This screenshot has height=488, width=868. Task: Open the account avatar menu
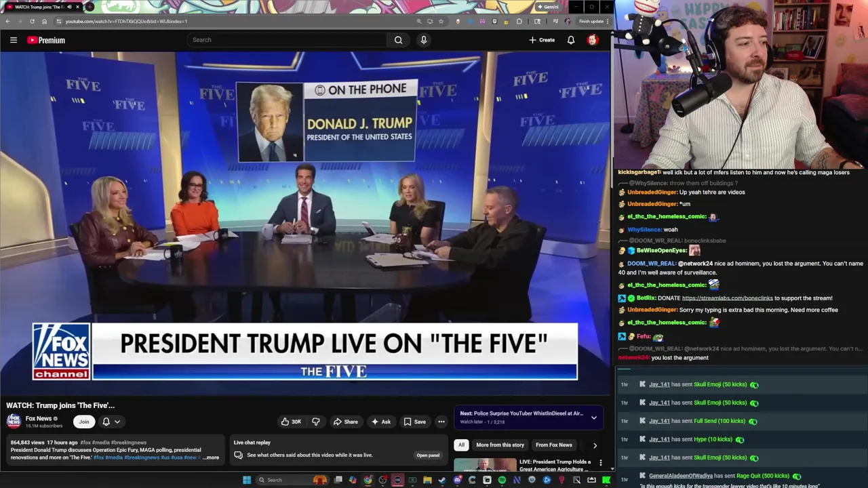[x=593, y=40]
